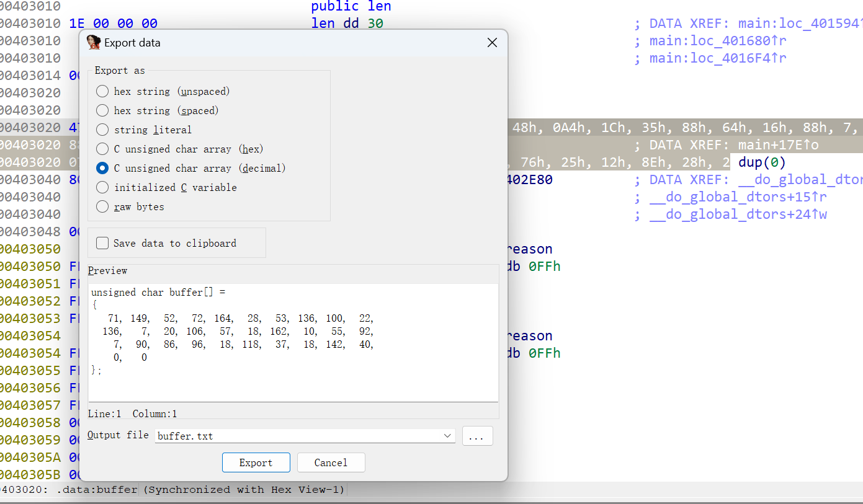Select C unsigned char array (decimal)

tap(191, 168)
